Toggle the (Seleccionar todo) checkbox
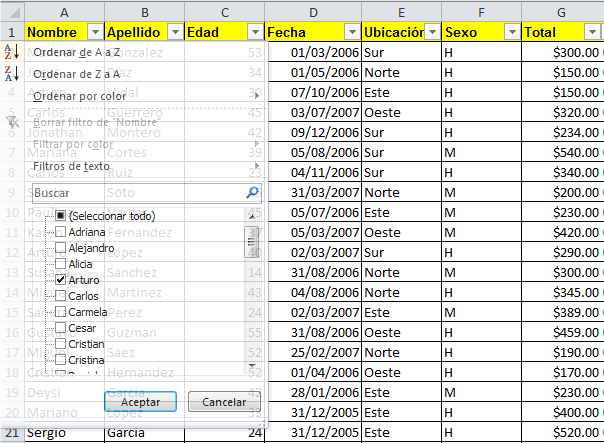Viewport: 604px width, 443px height. (x=61, y=216)
